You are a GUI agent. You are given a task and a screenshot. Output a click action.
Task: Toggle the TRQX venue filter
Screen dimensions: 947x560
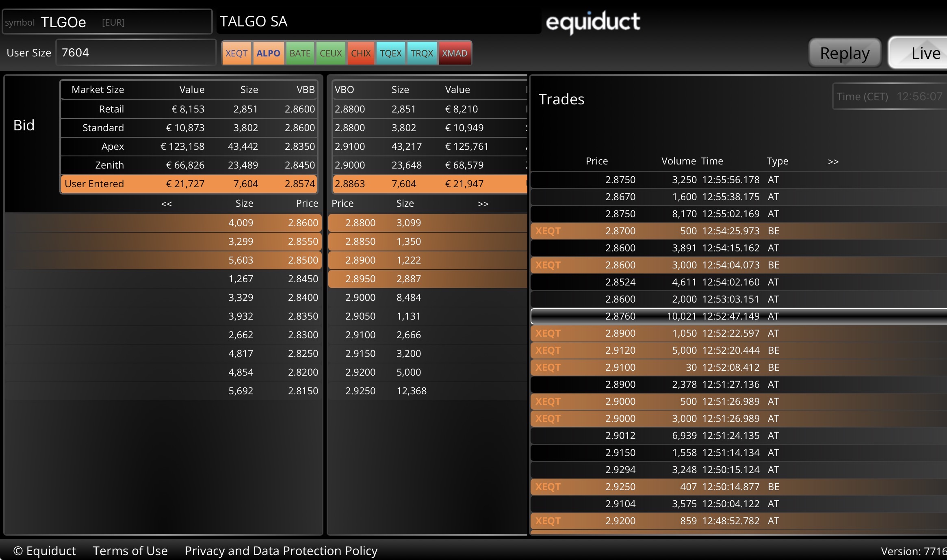[422, 53]
